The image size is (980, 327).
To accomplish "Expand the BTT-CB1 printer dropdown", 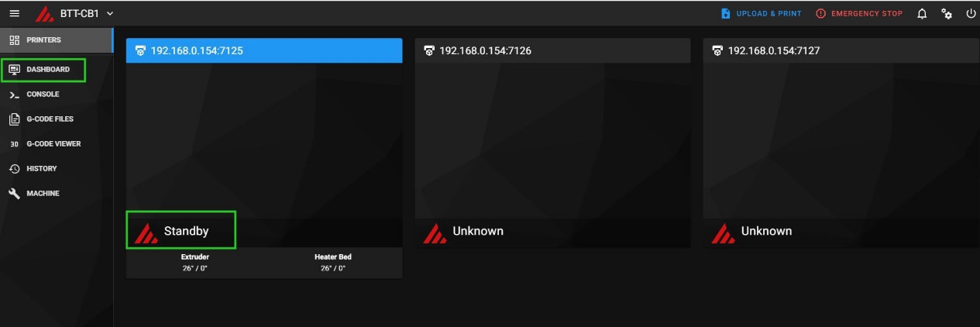I will [x=109, y=14].
